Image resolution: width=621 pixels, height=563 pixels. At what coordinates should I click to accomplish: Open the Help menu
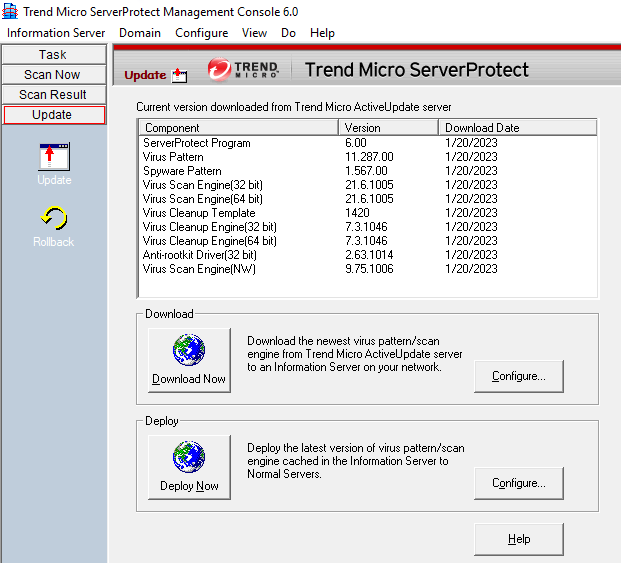click(x=322, y=33)
